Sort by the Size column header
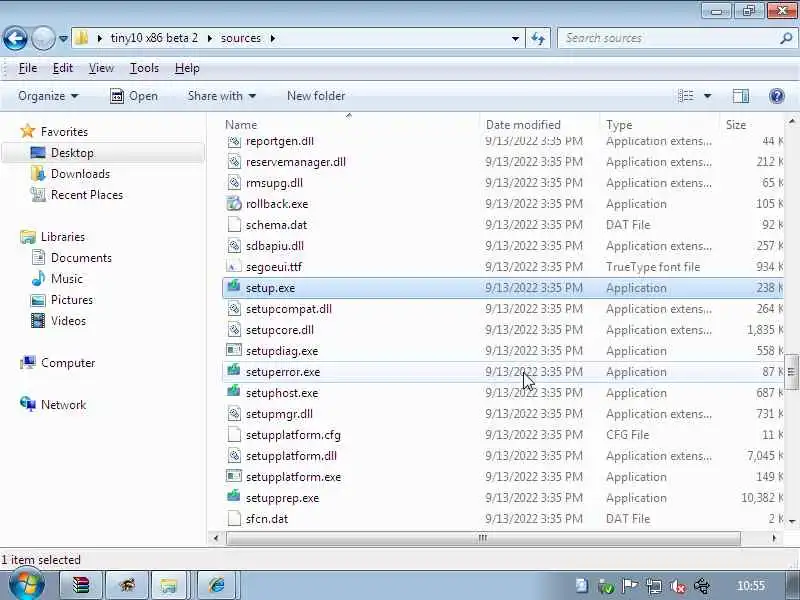The image size is (800, 600). [x=736, y=124]
